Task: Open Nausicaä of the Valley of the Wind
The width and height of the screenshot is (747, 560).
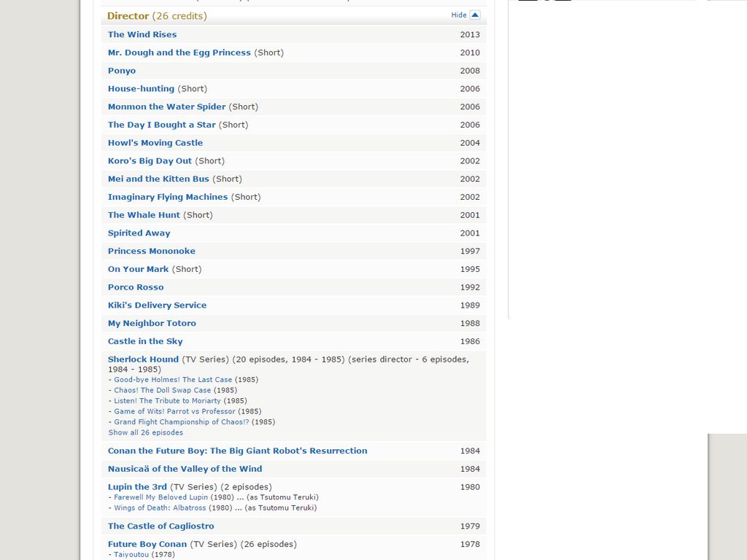Action: point(185,469)
